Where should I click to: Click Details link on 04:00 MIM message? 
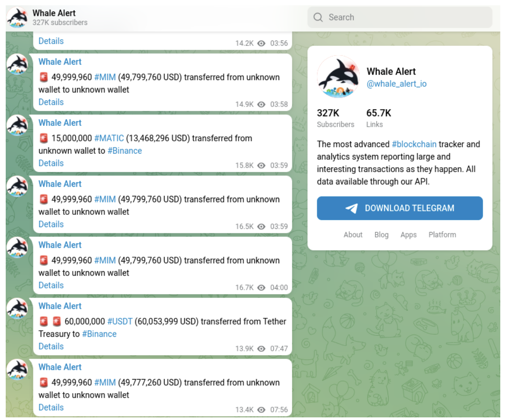(x=51, y=285)
